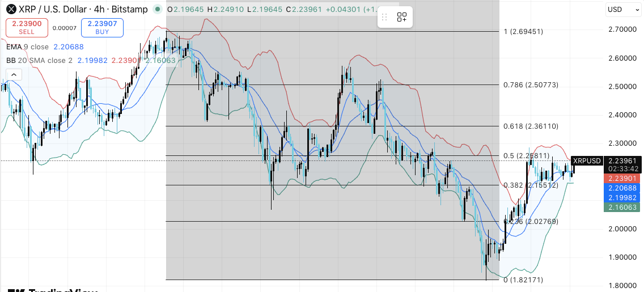Viewport: 644px width, 292px height.
Task: Select the BB 20 SMA close 2 indicator label
Action: point(40,61)
